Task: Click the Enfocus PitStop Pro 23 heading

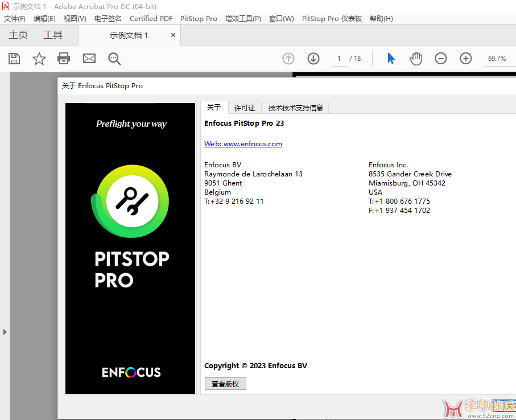Action: (244, 123)
